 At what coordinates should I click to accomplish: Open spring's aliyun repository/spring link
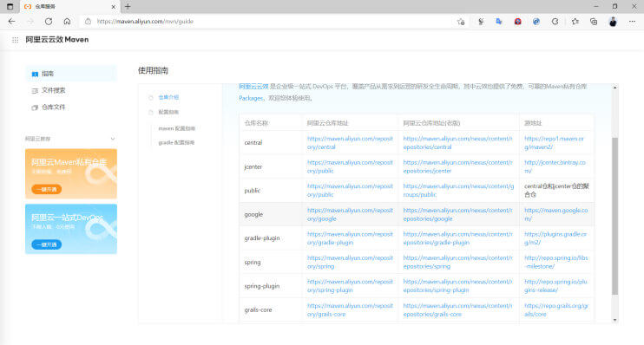350,262
